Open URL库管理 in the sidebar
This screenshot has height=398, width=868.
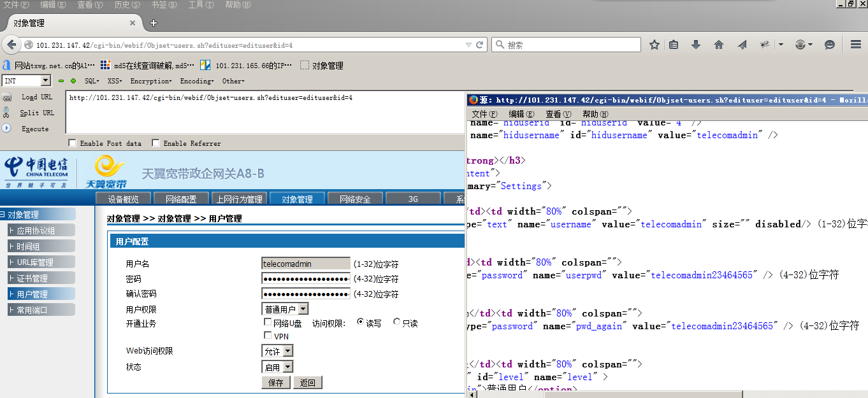click(41, 262)
